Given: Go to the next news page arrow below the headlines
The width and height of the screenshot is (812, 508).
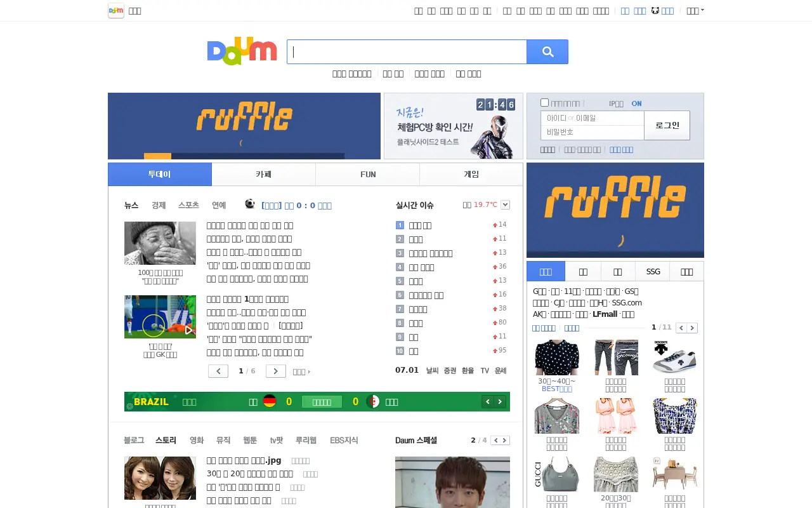Looking at the screenshot, I should pyautogui.click(x=275, y=371).
